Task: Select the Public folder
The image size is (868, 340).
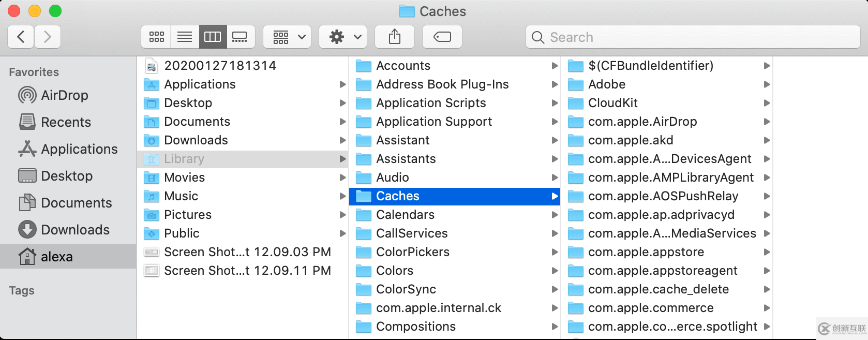Action: (x=243, y=233)
